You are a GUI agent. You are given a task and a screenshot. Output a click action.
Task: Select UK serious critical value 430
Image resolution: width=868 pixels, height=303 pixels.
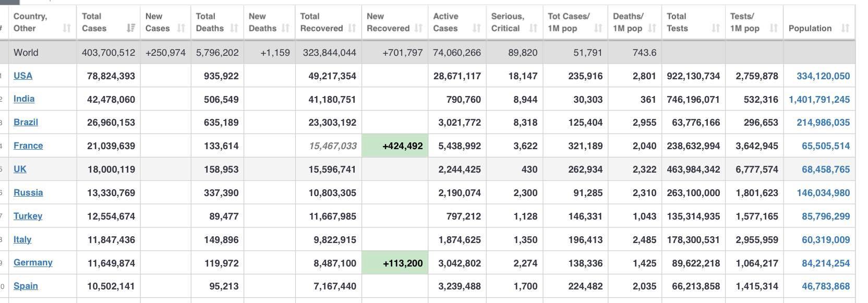pos(529,169)
